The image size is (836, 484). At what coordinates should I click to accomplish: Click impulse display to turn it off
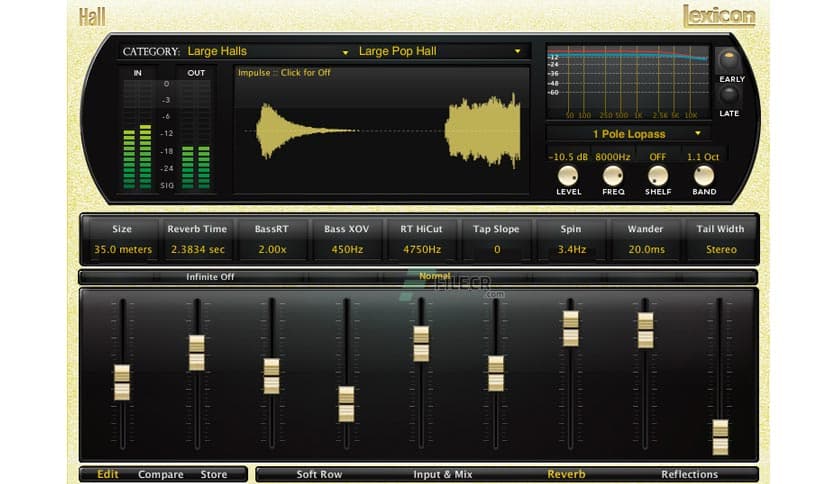click(381, 130)
